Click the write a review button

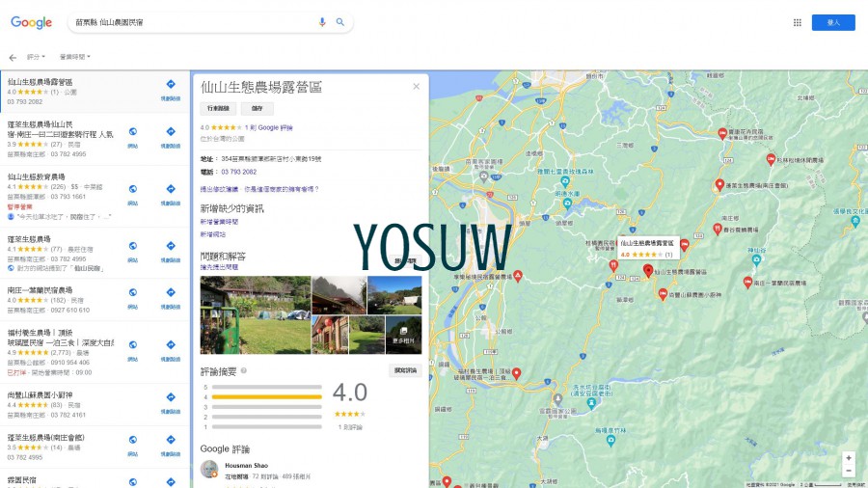[x=405, y=370]
